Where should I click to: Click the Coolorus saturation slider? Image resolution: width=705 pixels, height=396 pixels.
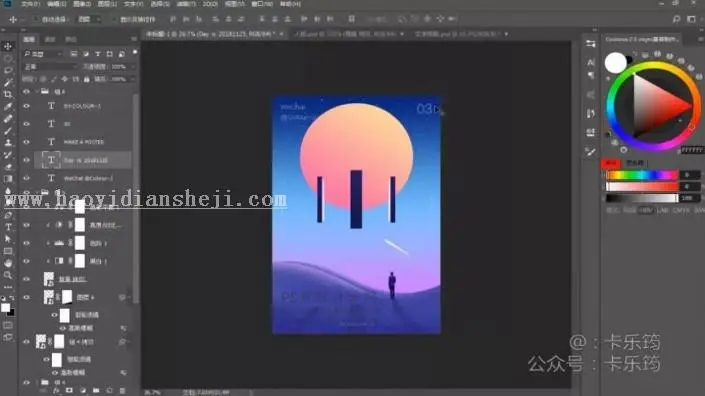[x=642, y=186]
